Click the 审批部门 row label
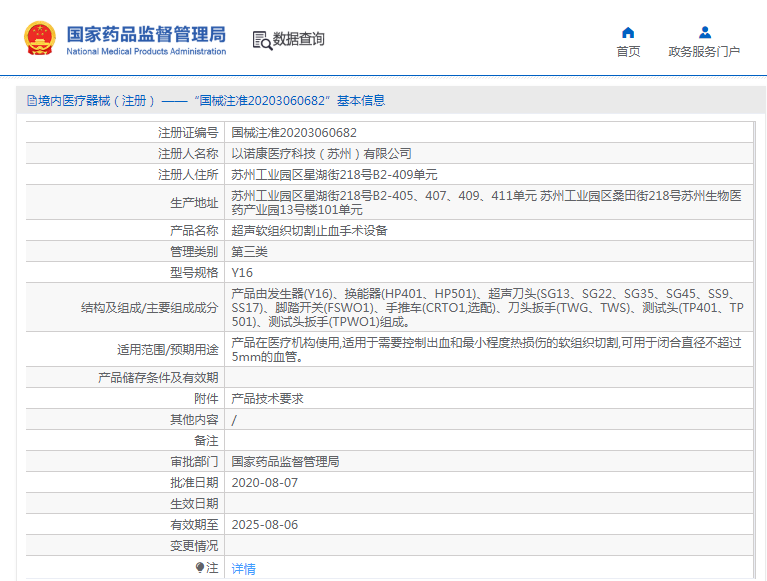The width and height of the screenshot is (767, 581). [x=194, y=462]
